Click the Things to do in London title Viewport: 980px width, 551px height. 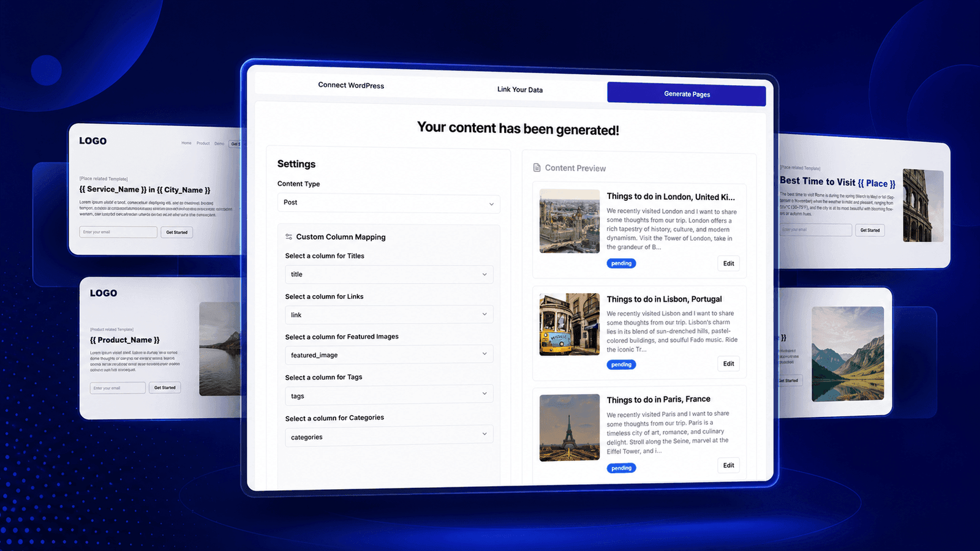click(671, 197)
